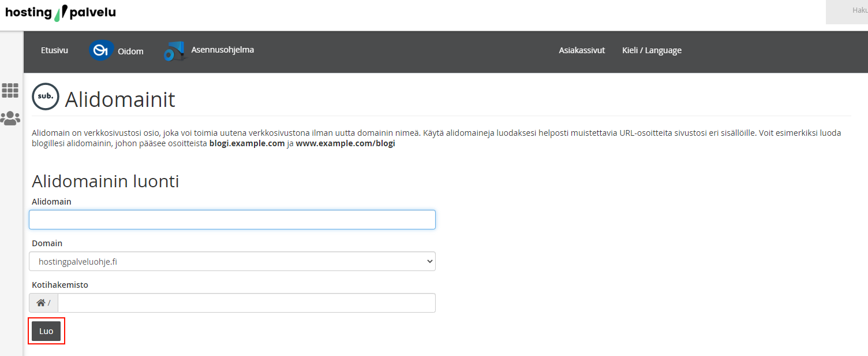The image size is (868, 356).
Task: Click the round blue Oidom logo icon
Action: pos(101,51)
